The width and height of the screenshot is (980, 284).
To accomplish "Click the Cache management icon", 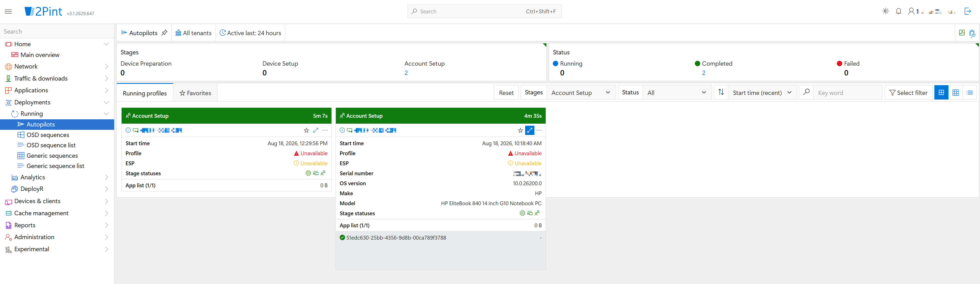I will [8, 213].
